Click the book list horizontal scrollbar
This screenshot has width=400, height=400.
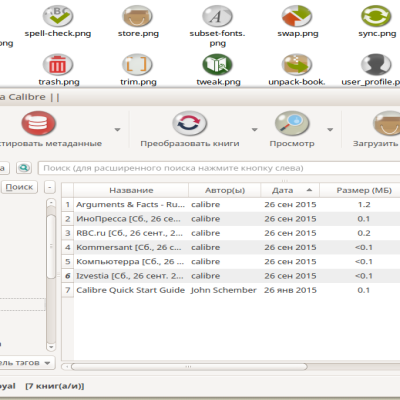[189, 367]
